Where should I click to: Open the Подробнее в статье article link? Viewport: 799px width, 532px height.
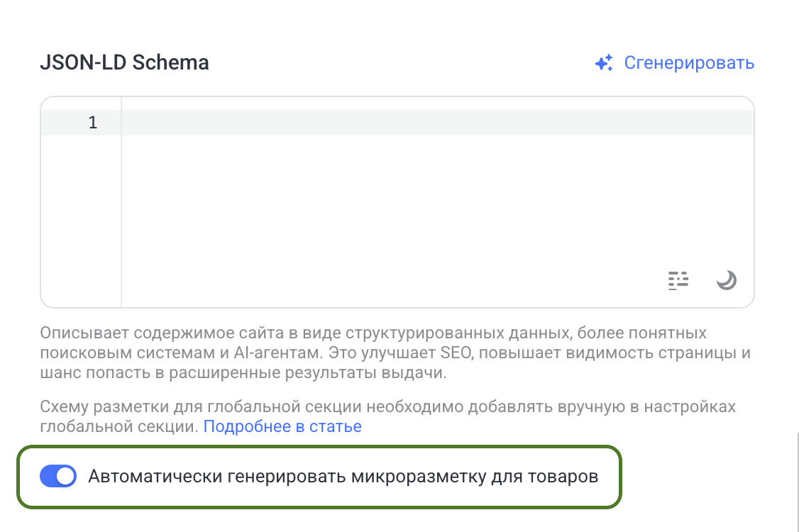point(282,426)
